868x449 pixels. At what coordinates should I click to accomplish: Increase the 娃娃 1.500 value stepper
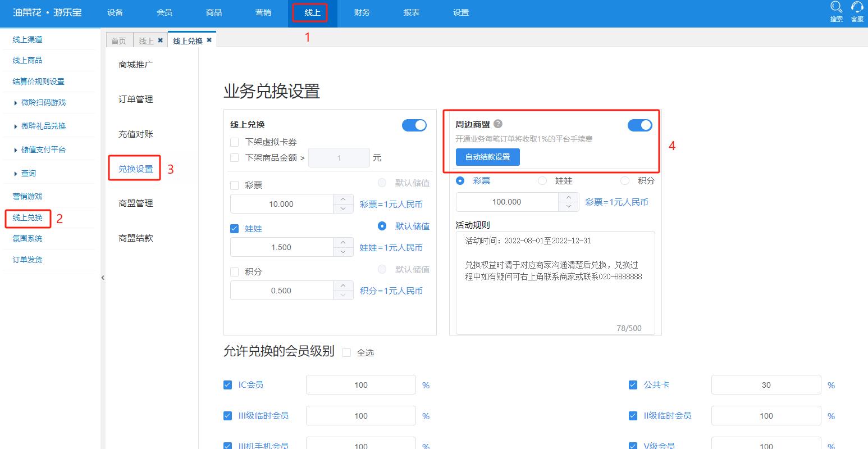click(343, 242)
